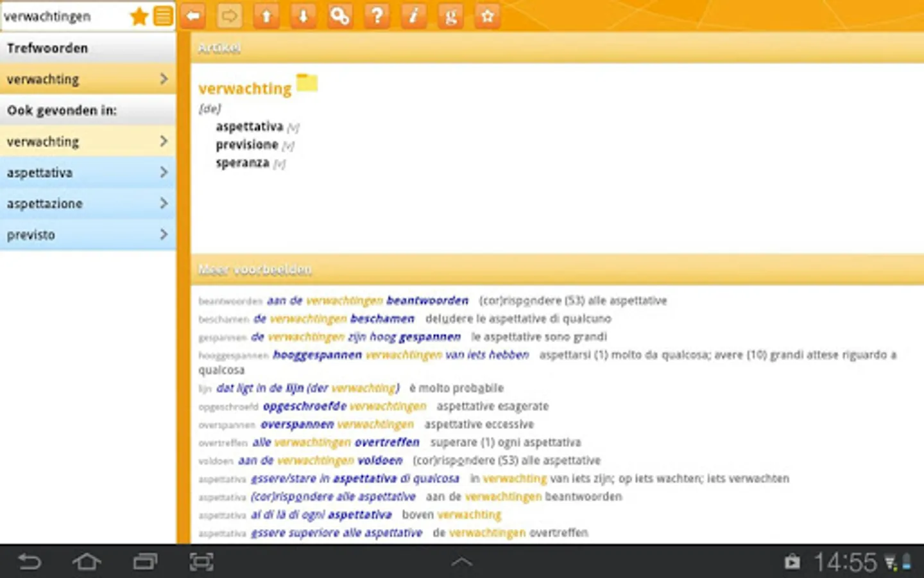Jump to next entry with down arrow
924x578 pixels.
(303, 15)
